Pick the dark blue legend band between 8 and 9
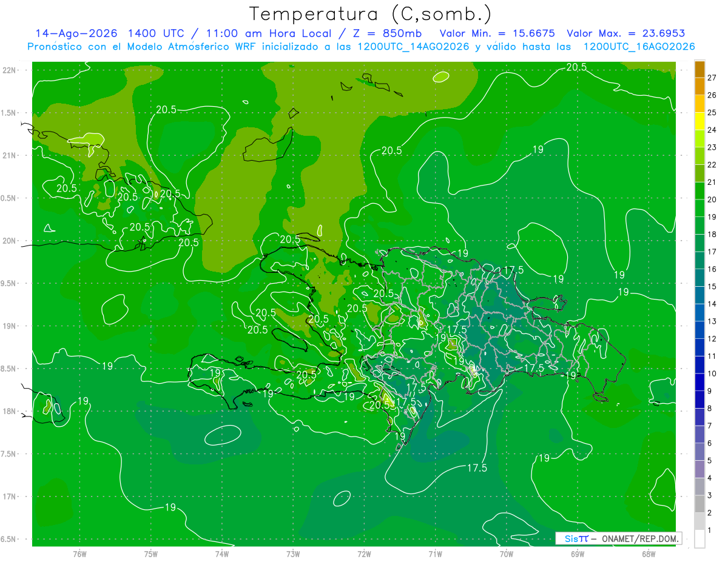This screenshot has width=728, height=562. (699, 400)
